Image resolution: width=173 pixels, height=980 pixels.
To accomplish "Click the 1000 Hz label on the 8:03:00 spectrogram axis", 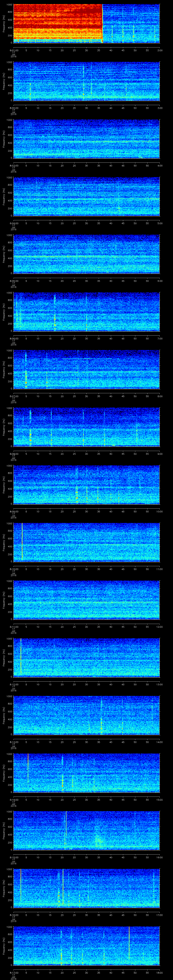I will (9, 120).
